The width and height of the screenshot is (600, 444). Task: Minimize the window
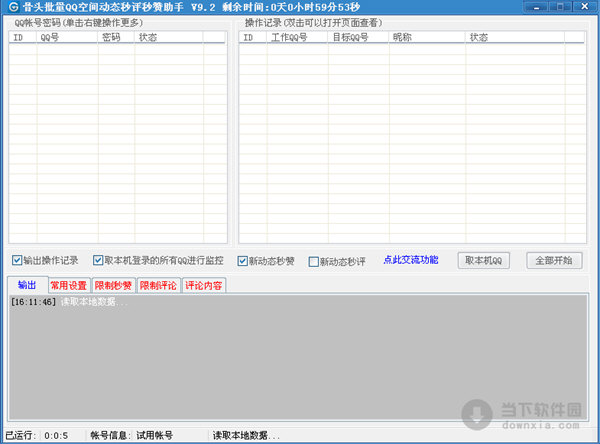(536, 7)
